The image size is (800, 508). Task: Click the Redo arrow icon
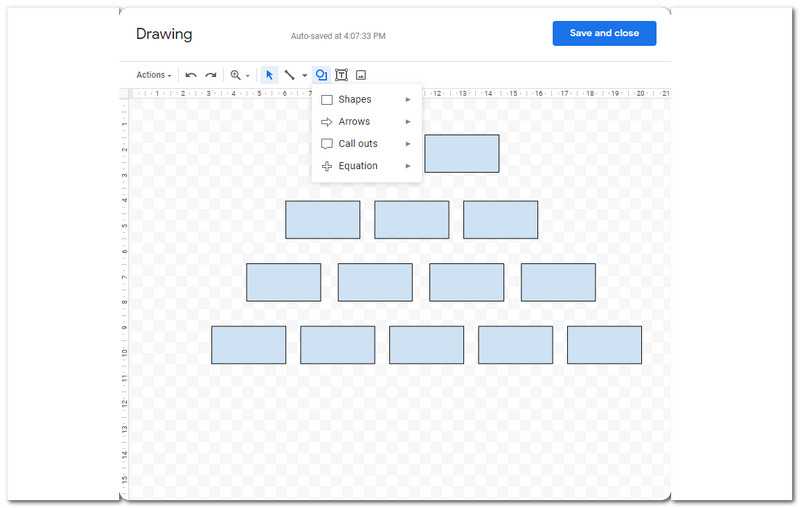pos(211,75)
